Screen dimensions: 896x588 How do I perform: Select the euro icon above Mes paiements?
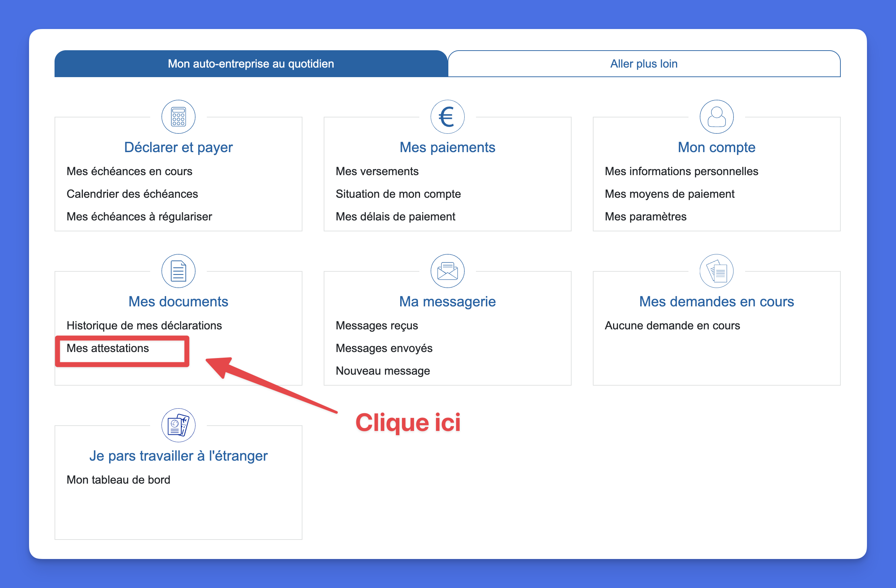click(447, 117)
